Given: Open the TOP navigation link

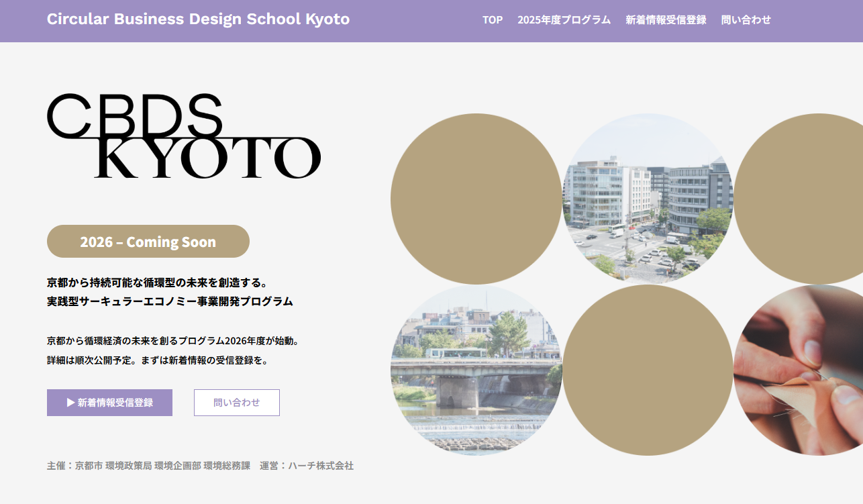Looking at the screenshot, I should click(493, 19).
